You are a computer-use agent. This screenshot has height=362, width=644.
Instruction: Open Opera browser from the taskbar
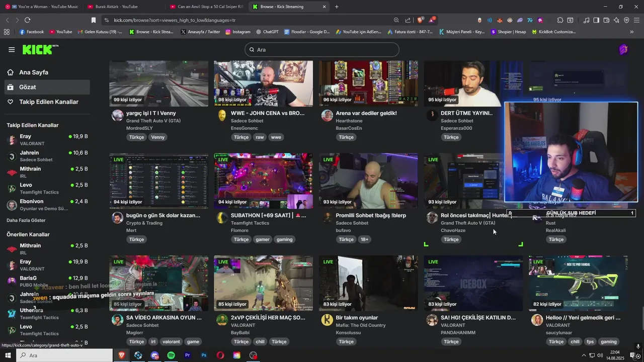click(220, 355)
